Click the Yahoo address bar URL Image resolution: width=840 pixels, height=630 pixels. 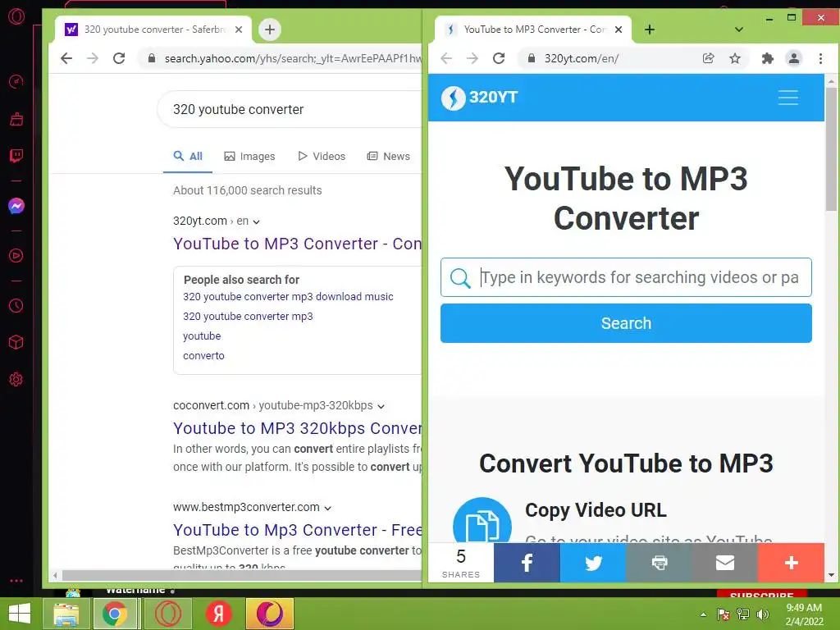coord(293,58)
